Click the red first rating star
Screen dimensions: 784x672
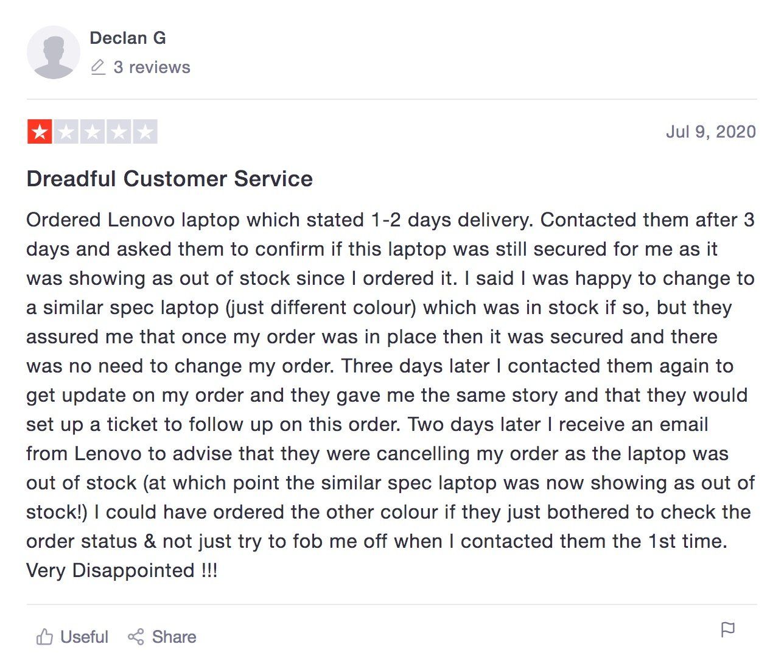pos(40,131)
